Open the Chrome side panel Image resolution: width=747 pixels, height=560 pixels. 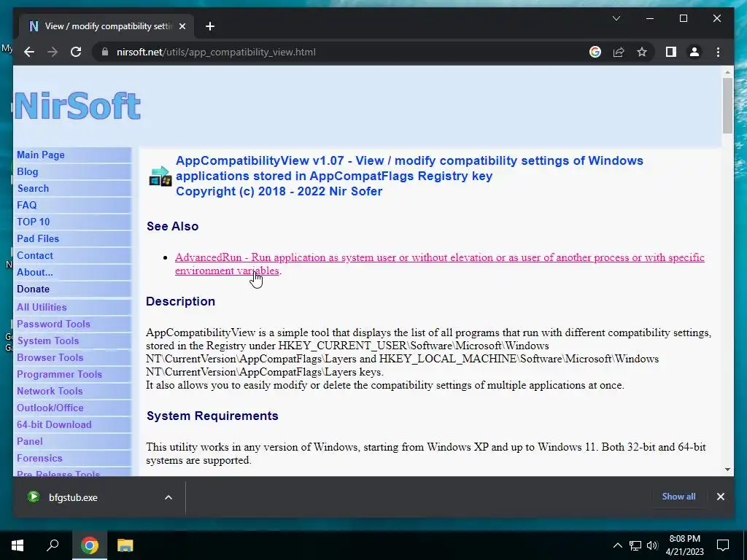(671, 52)
